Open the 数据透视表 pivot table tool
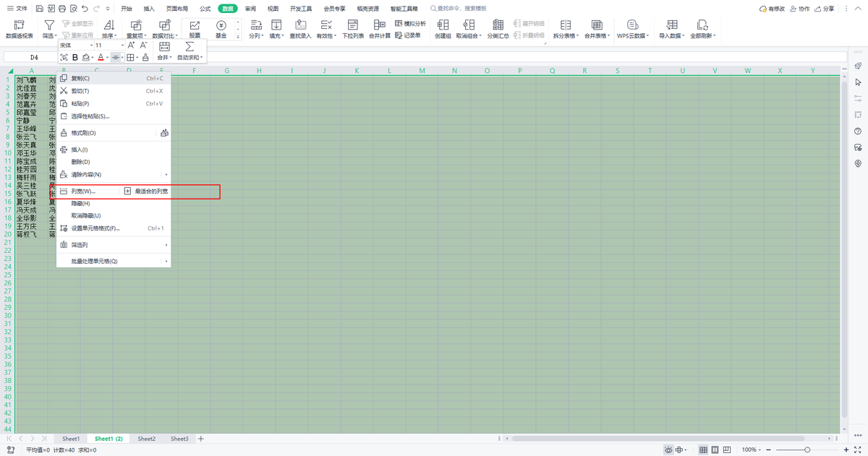Screen dimensions: 868x456 click(x=20, y=30)
